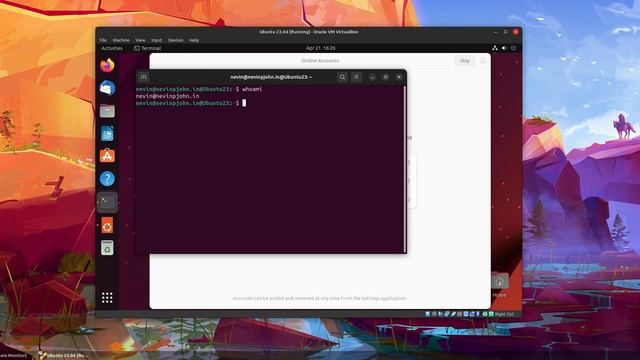Launch LibreOffice Writer from the dock

pyautogui.click(x=107, y=133)
